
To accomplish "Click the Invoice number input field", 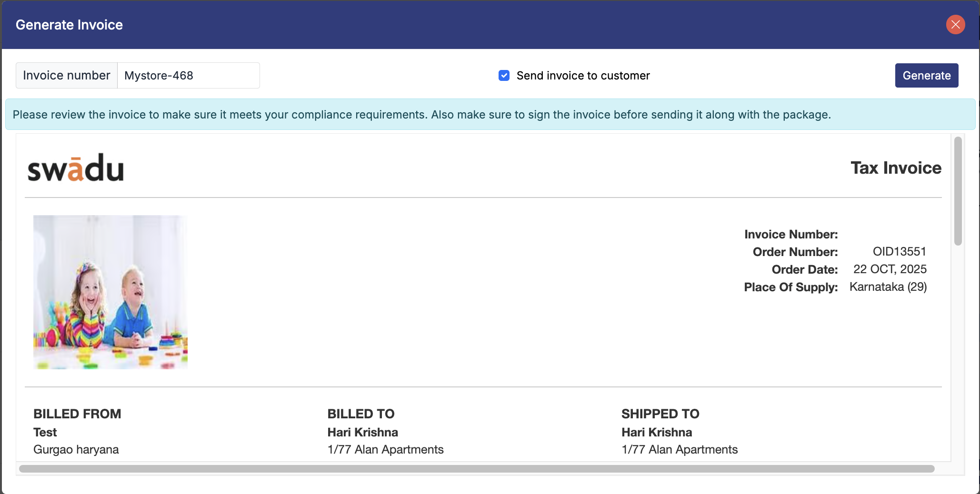I will tap(188, 76).
